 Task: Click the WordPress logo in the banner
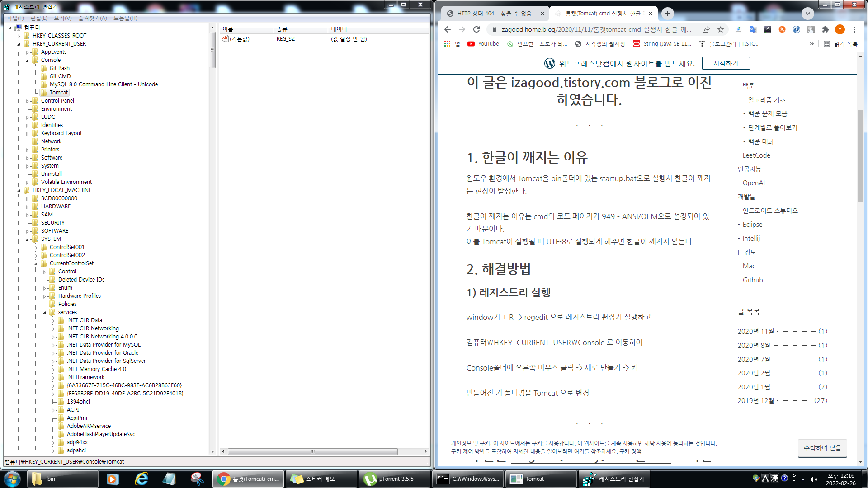coord(550,63)
